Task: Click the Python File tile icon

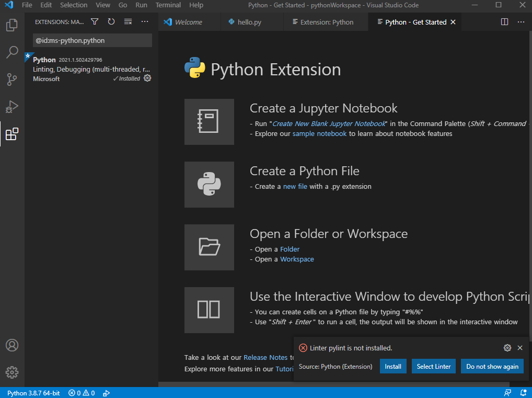Action: tap(209, 185)
